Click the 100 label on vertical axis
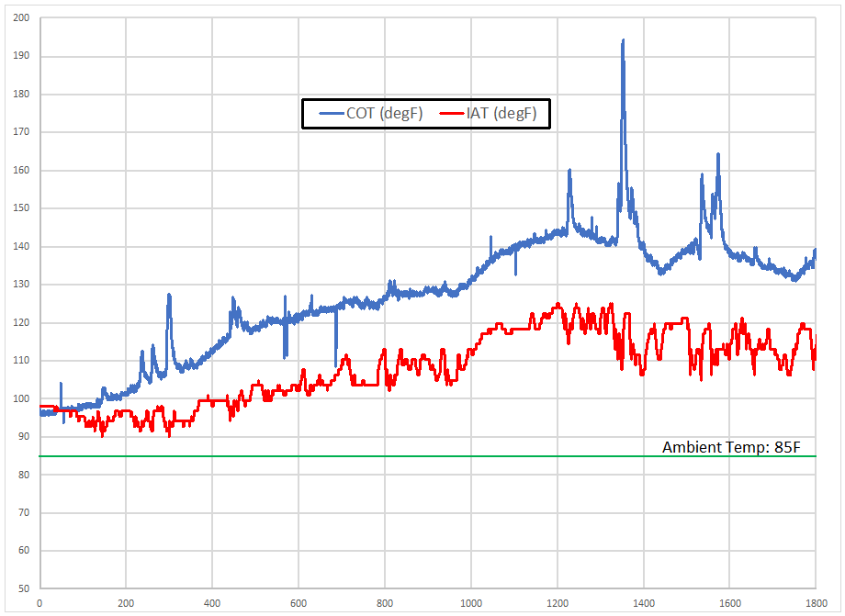 click(21, 398)
